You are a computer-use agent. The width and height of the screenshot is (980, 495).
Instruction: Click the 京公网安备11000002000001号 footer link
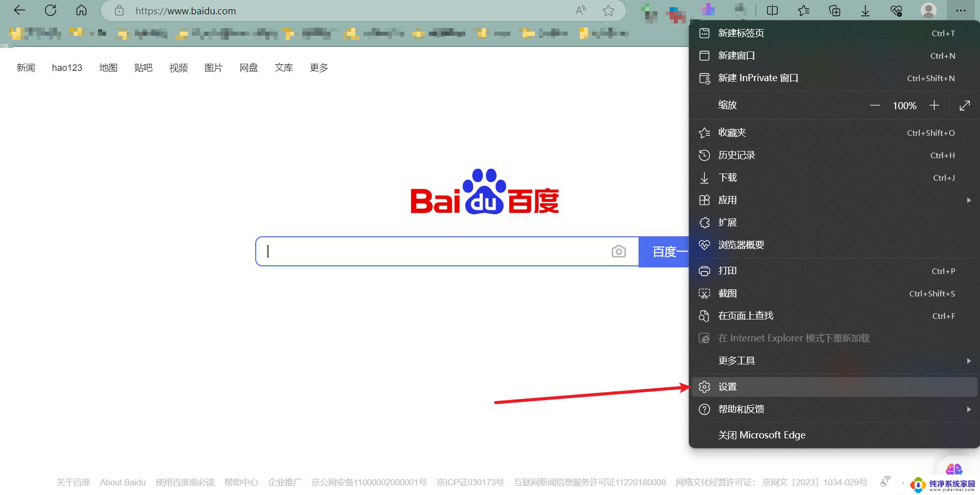369,482
